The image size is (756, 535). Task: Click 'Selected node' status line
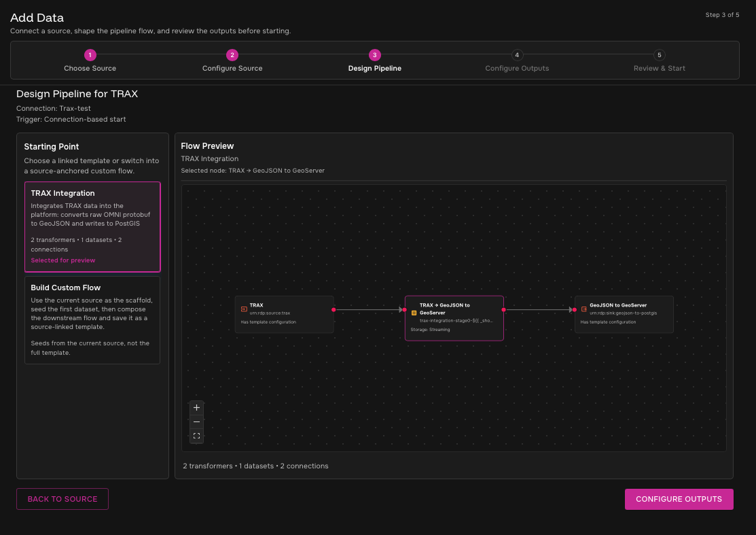253,171
